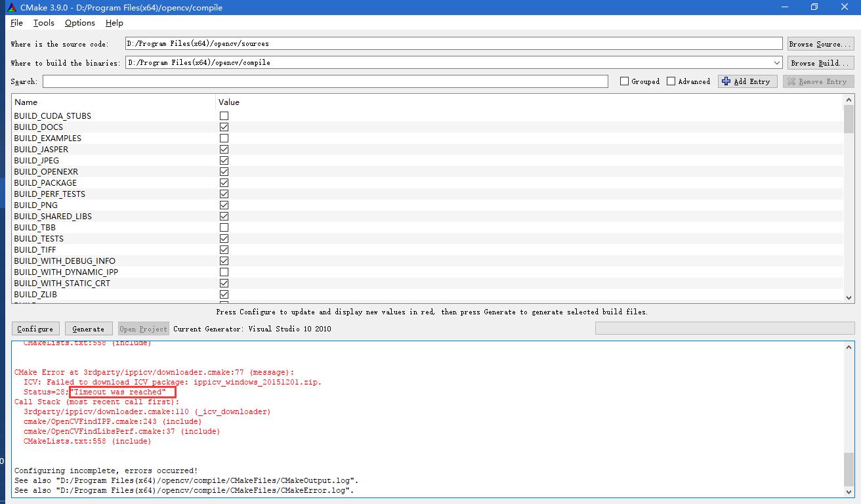Open the Options menu
The height and width of the screenshot is (504, 861).
point(80,23)
